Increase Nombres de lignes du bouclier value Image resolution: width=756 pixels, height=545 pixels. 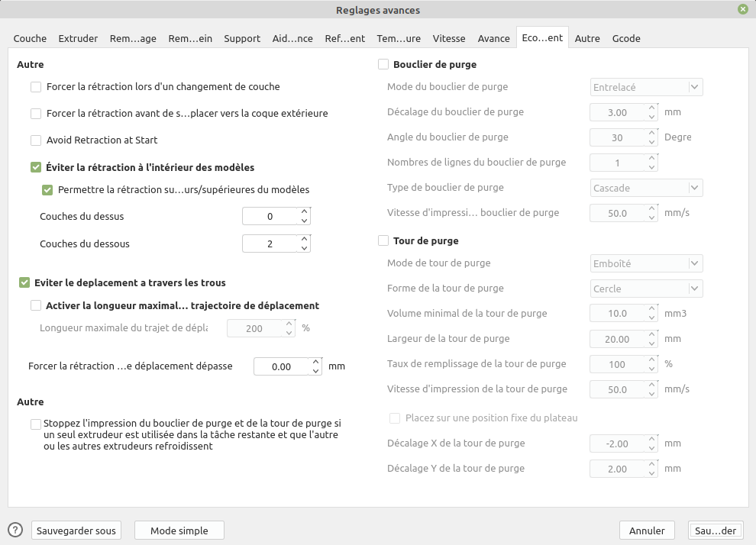(x=652, y=158)
